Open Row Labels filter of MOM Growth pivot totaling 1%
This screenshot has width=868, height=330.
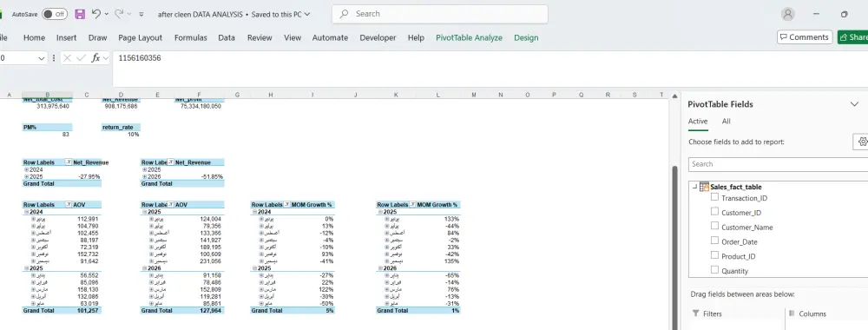tap(411, 204)
